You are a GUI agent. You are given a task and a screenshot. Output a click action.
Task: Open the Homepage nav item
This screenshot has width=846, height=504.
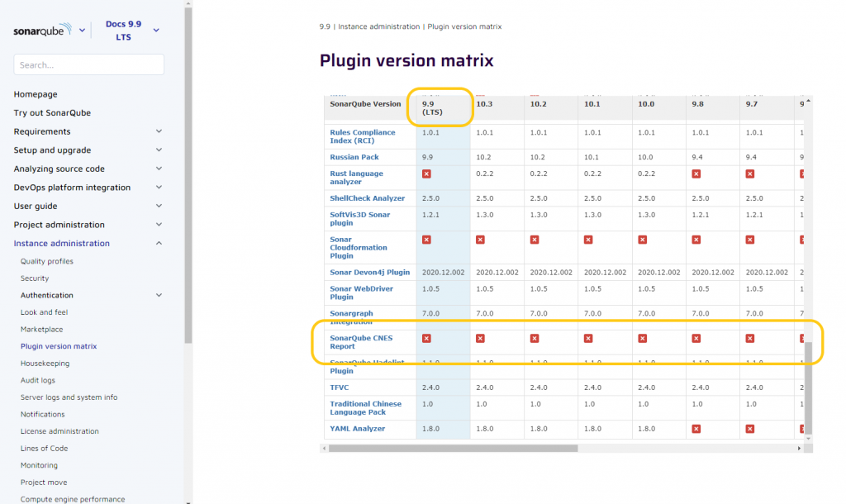tap(36, 94)
